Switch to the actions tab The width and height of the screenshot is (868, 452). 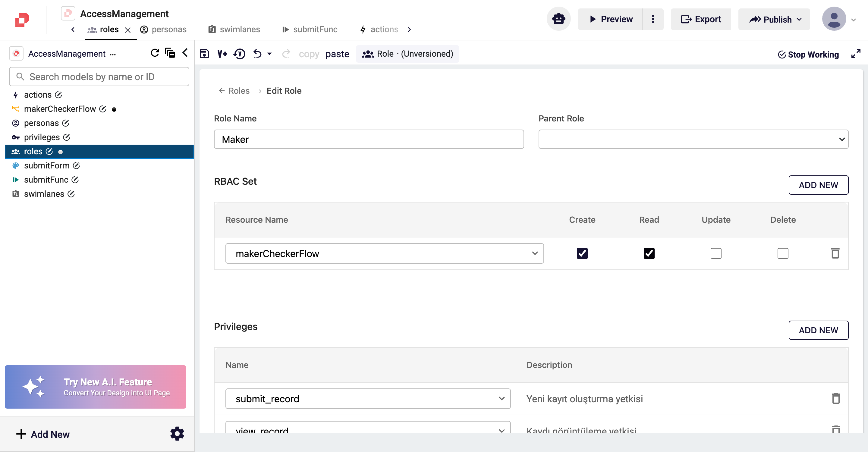[x=379, y=29]
